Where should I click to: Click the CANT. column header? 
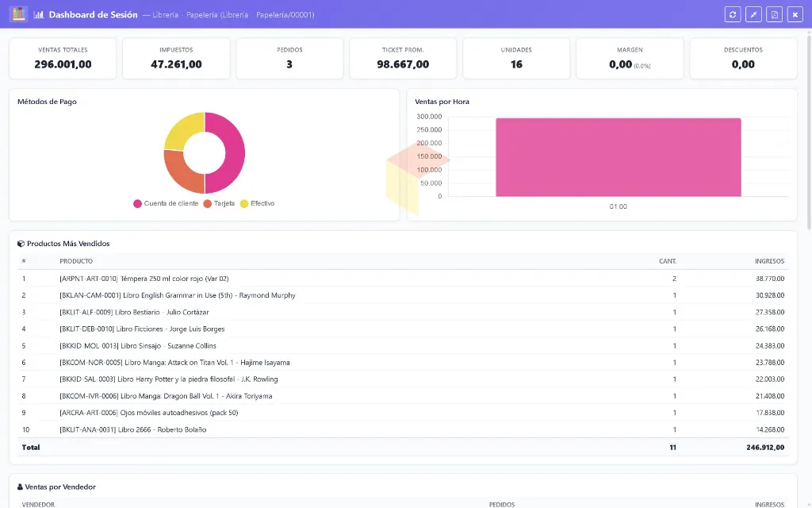(x=668, y=261)
